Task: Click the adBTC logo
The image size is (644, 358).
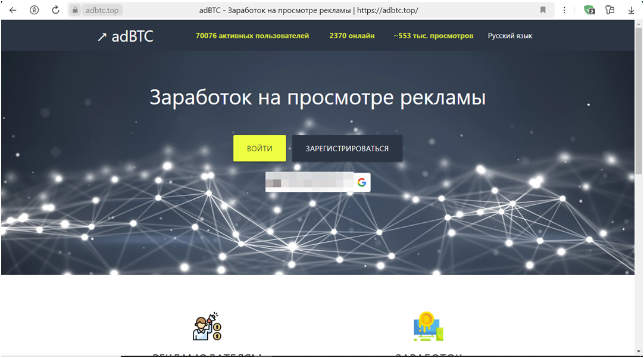Action: (125, 36)
